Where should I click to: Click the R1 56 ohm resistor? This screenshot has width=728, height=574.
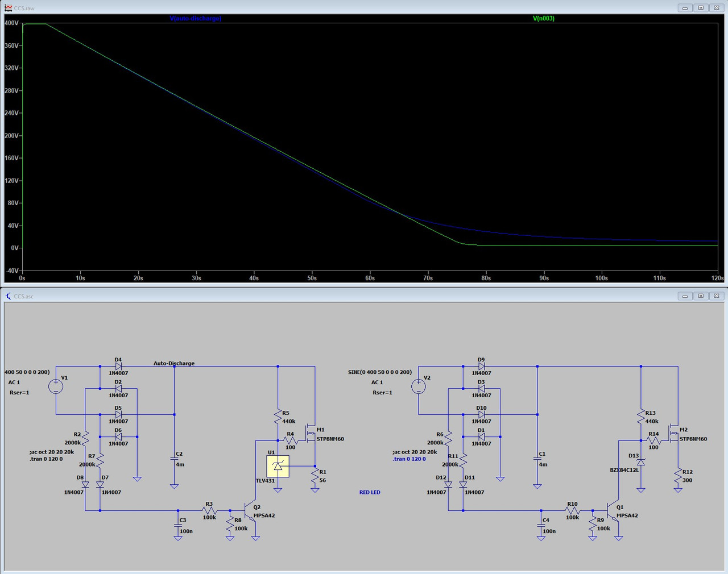pyautogui.click(x=315, y=476)
